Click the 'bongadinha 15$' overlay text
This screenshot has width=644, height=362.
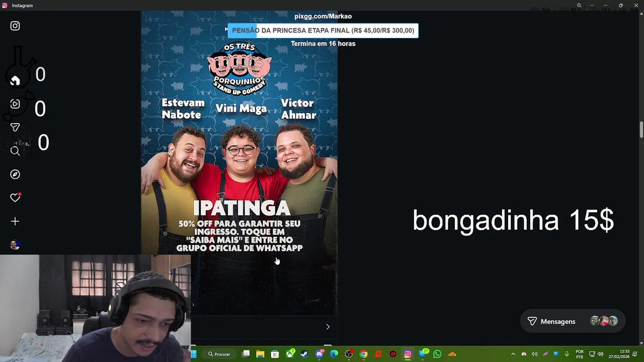(513, 220)
